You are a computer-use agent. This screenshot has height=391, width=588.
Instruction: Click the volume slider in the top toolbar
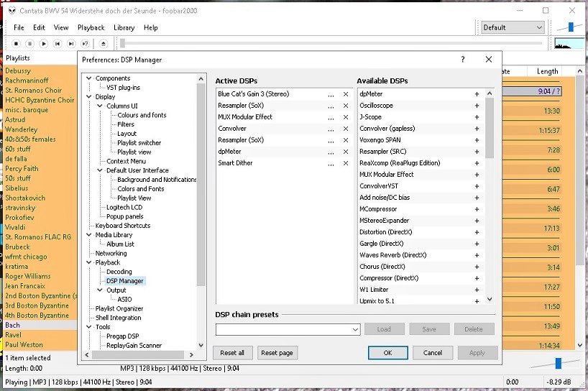point(570,27)
